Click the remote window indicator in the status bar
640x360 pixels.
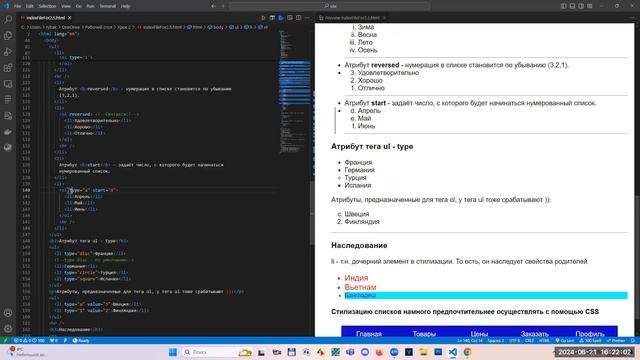[x=5, y=340]
